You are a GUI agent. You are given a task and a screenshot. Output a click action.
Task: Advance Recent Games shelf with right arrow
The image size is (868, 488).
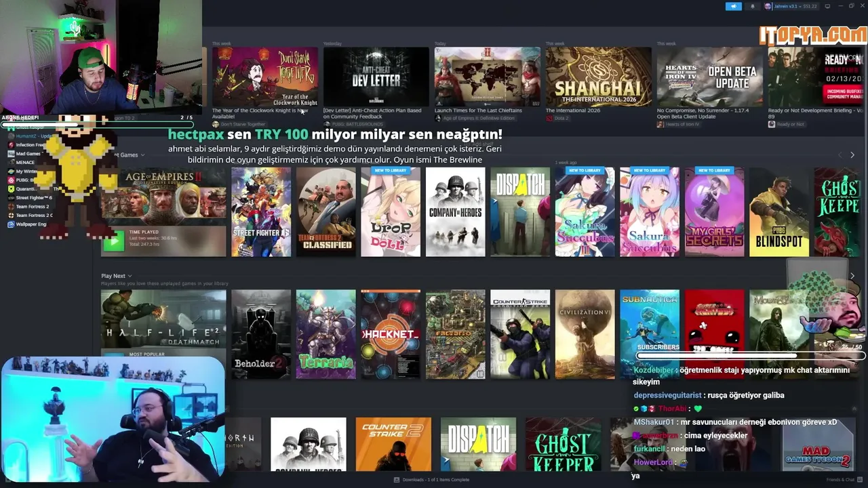[852, 155]
